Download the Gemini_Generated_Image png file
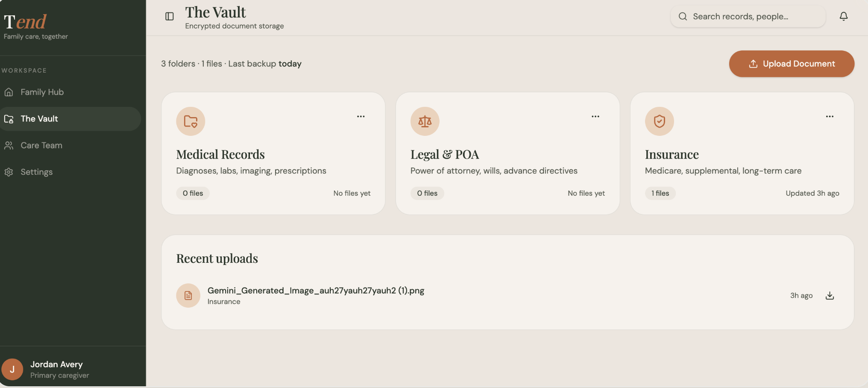The width and height of the screenshot is (868, 388). [x=830, y=296]
